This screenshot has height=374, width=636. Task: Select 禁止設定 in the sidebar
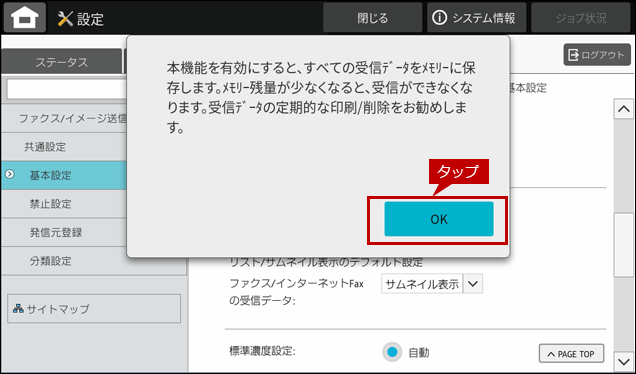64,204
